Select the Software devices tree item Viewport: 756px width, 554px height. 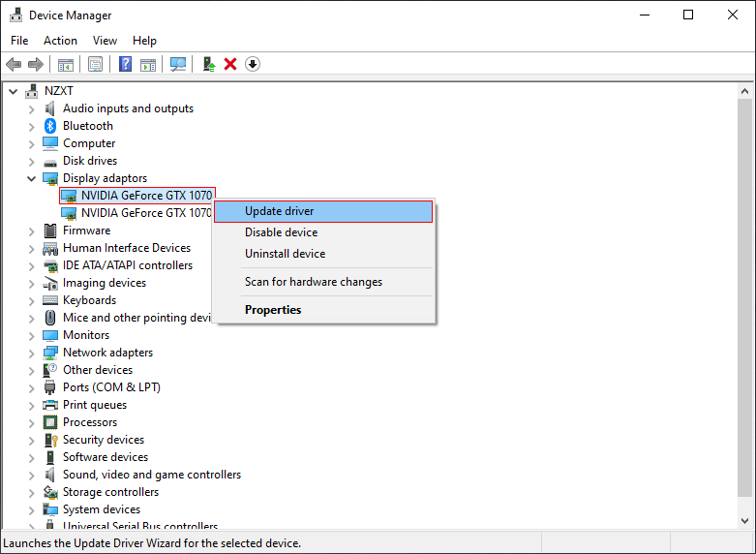tap(106, 457)
